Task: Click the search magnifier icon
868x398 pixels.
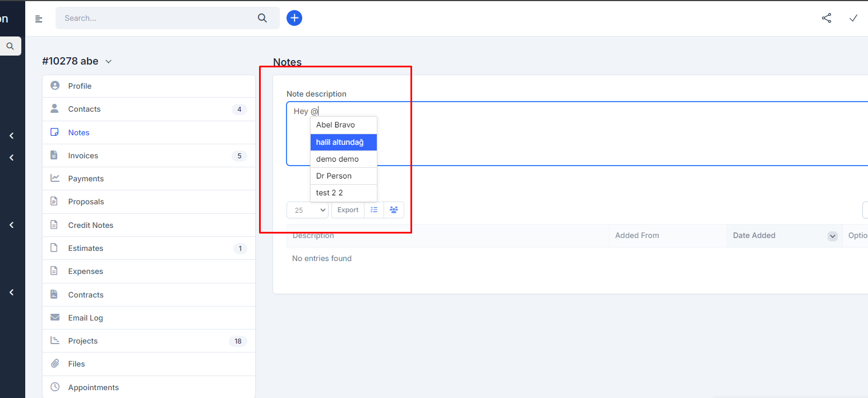Action: click(262, 18)
